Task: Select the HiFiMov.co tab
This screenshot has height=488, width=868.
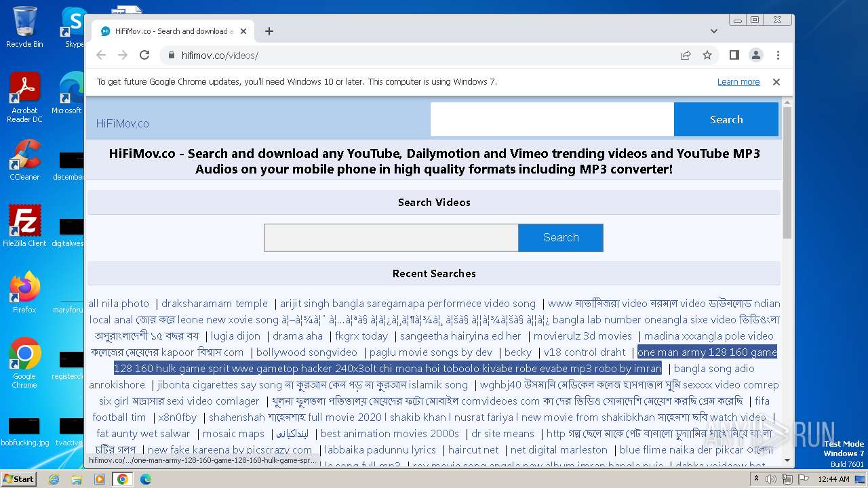Action: pos(173,31)
